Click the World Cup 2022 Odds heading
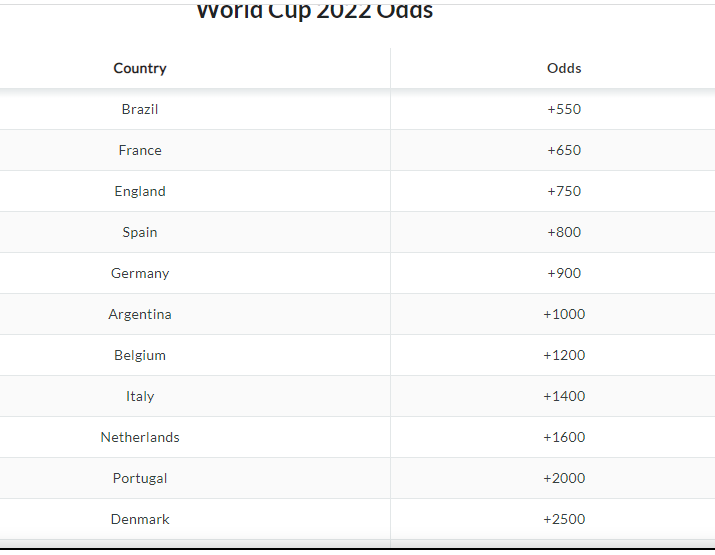 pos(314,11)
